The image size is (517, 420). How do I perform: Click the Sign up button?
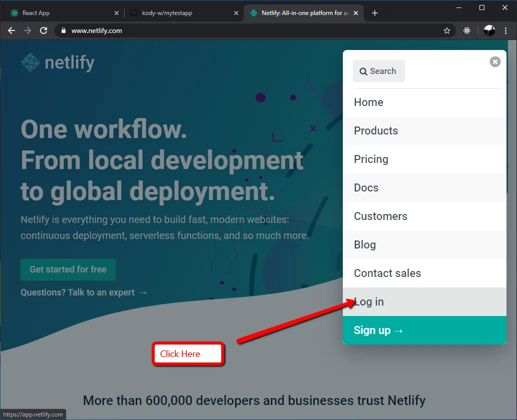click(424, 330)
